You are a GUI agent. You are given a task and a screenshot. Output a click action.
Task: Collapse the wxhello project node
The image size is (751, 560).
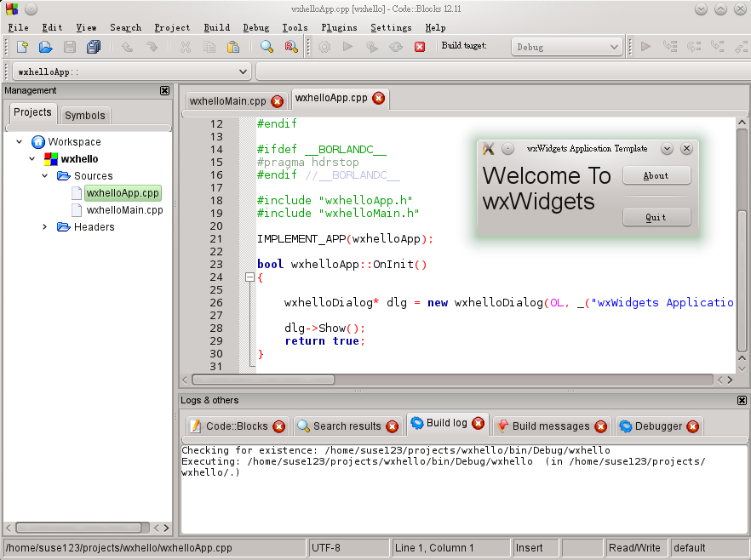(32, 159)
